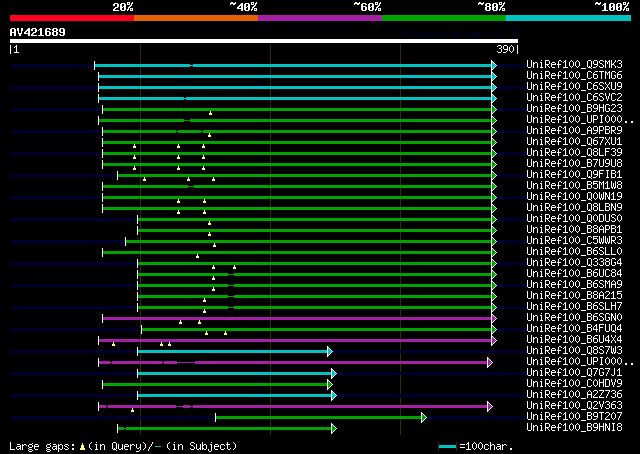
Task: Open hit UniRef100_B9HG23
Action: click(574, 108)
